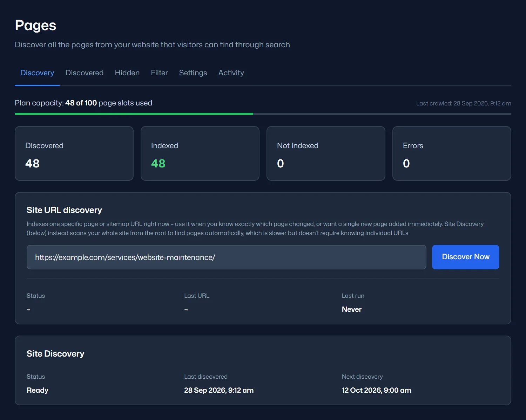Click the 'Never' last run value
Screen dimensions: 526x420
point(352,309)
